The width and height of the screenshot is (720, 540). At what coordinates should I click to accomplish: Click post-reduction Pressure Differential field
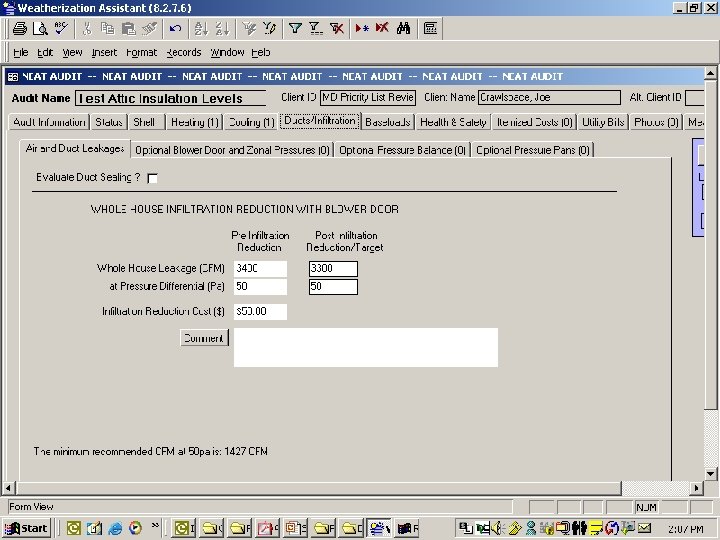point(333,287)
